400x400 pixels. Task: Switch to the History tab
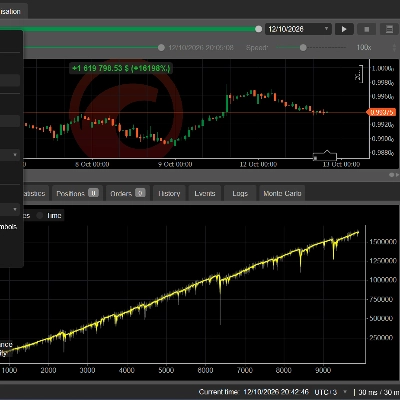169,193
